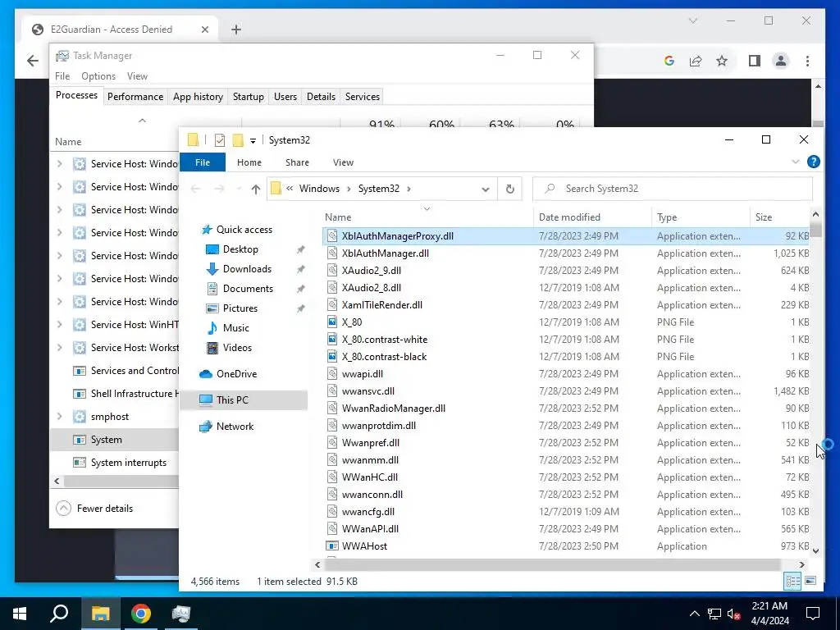The width and height of the screenshot is (840, 630).
Task: Sort by the Name column header
Action: pos(338,217)
